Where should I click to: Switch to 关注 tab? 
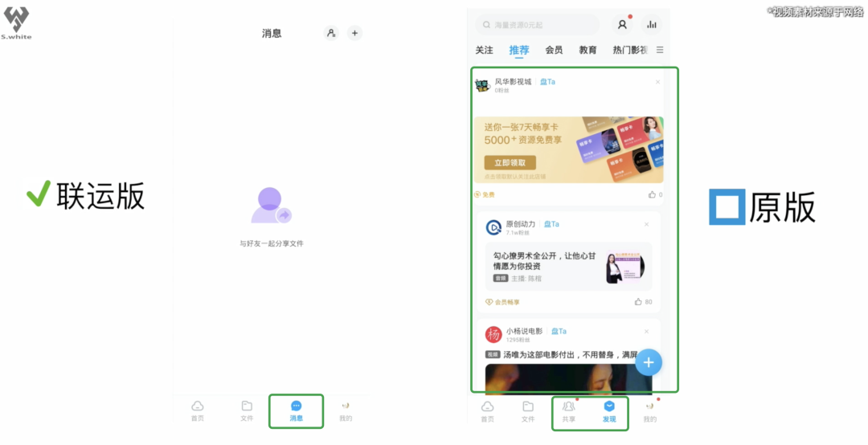click(485, 50)
